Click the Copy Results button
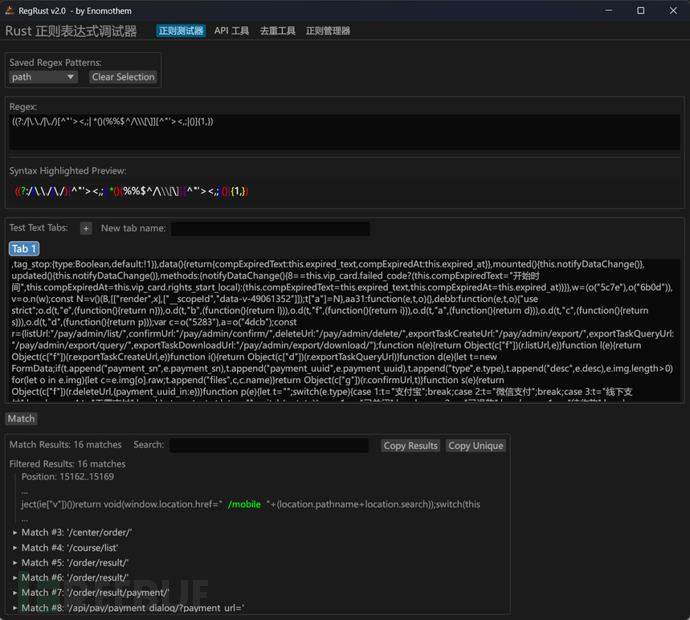690x620 pixels. (410, 446)
